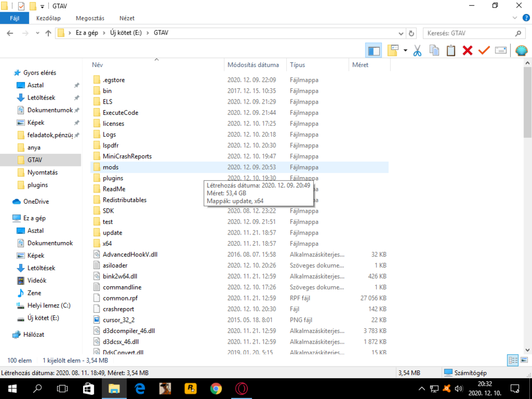
Task: Click the Paste clipboard toolbar icon
Action: click(451, 51)
